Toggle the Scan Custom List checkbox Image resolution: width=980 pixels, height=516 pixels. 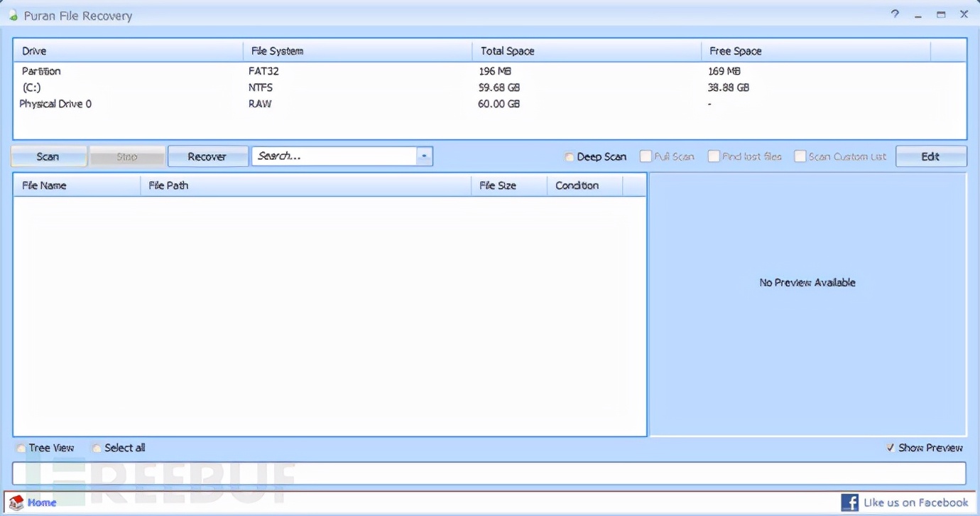[x=800, y=156]
